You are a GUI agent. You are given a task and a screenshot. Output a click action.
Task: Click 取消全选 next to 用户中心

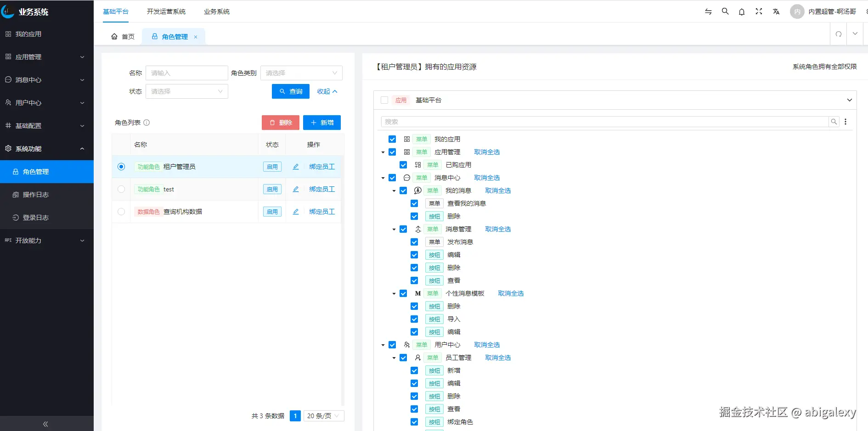tap(487, 345)
